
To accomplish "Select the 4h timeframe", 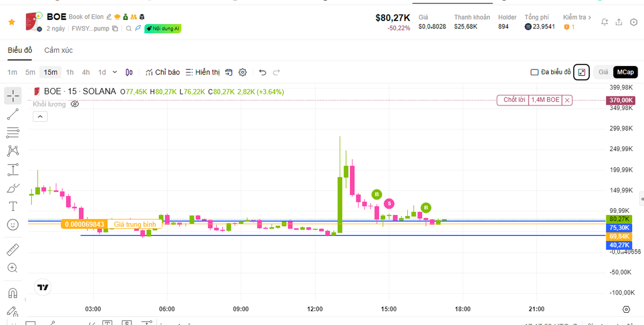I will click(86, 72).
